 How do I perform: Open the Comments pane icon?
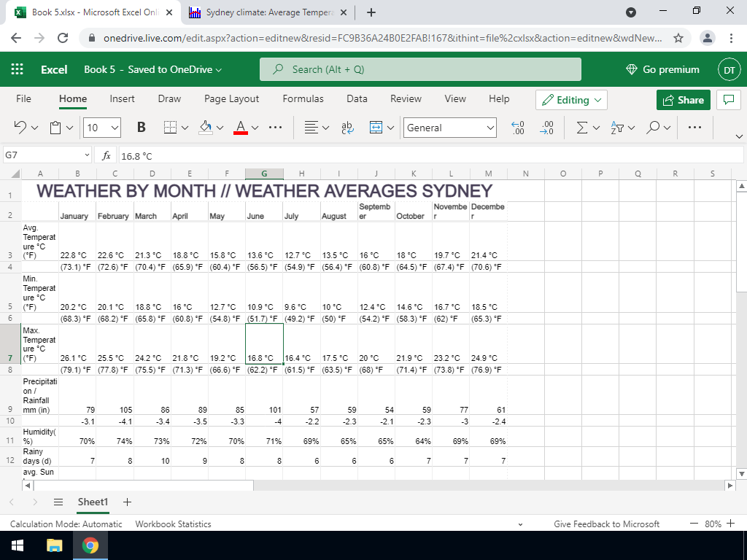point(727,100)
